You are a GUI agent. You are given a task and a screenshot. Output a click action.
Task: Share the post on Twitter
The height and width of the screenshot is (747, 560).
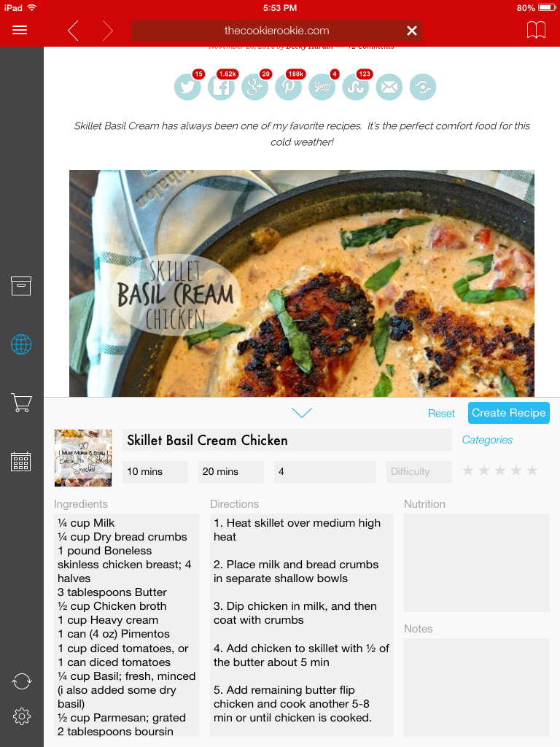187,88
